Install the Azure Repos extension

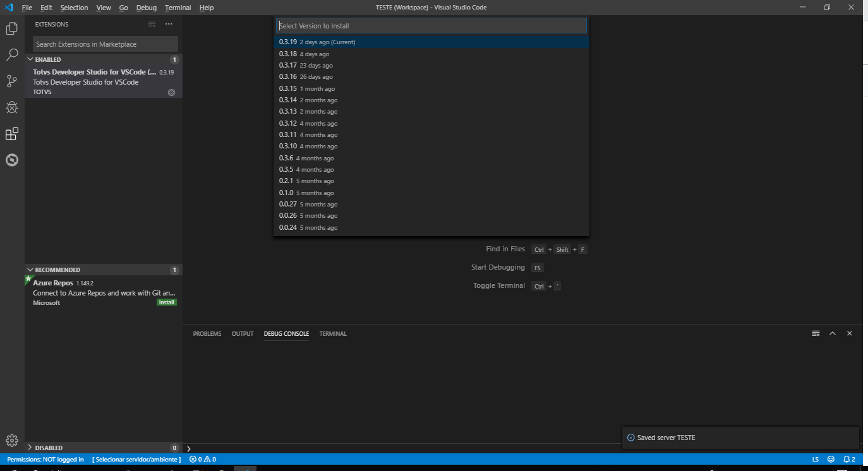click(x=167, y=302)
